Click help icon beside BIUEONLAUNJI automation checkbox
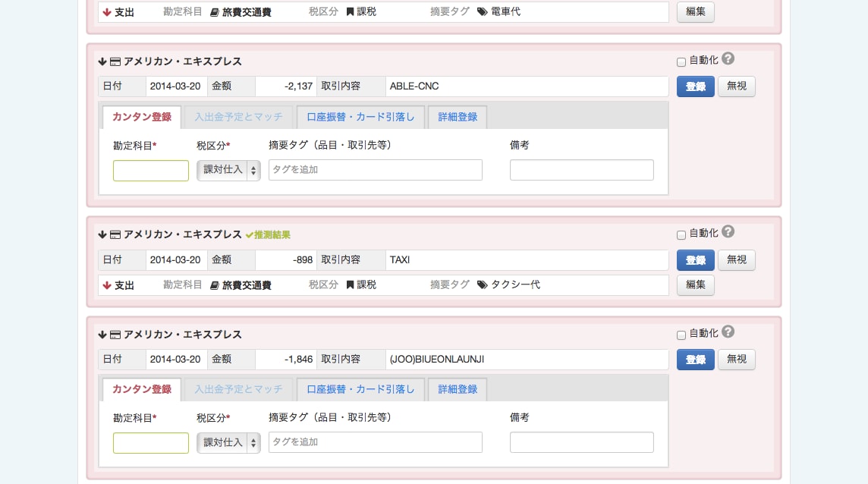This screenshot has height=484, width=868. click(x=728, y=332)
